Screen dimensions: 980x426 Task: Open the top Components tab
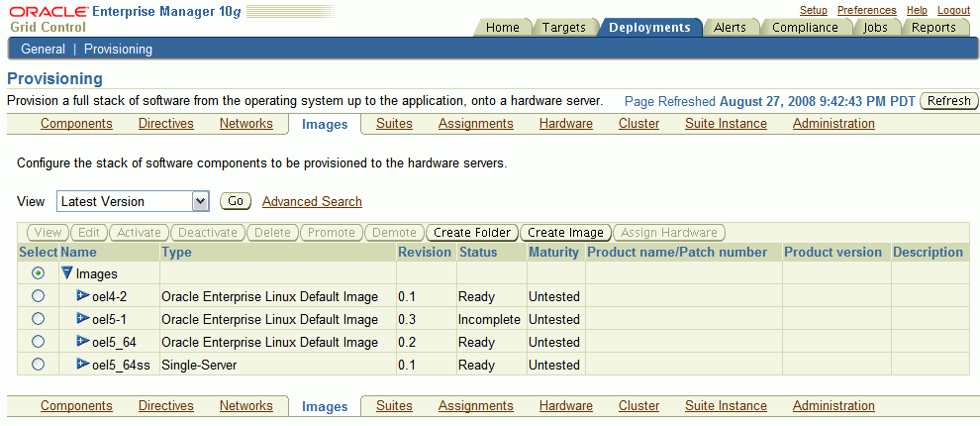[76, 123]
